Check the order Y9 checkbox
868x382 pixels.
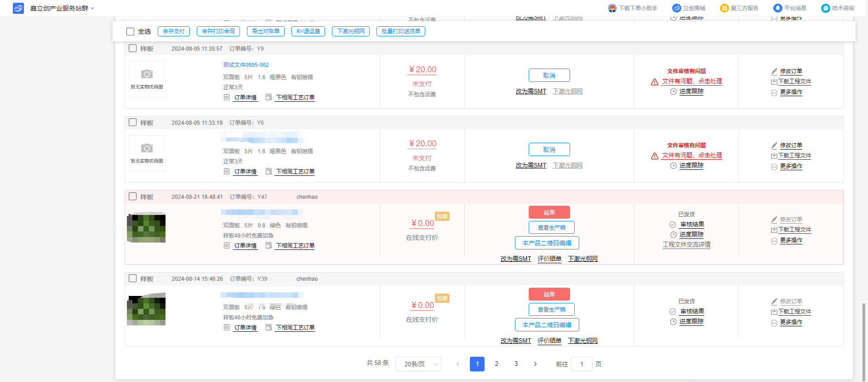point(133,48)
